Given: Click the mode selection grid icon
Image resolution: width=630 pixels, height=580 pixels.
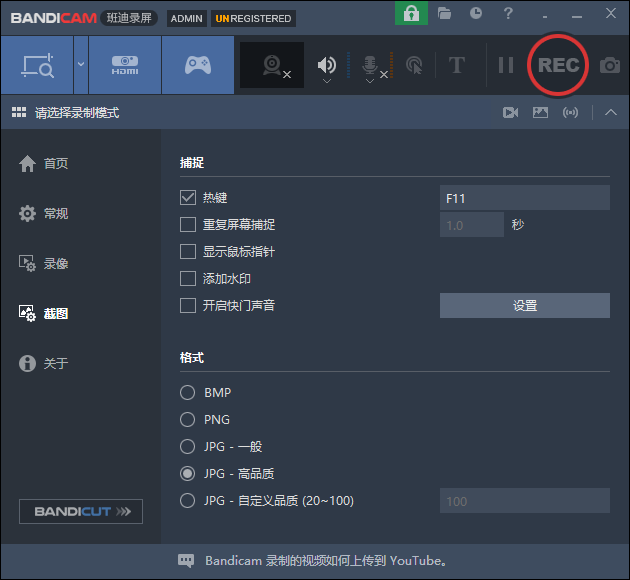Looking at the screenshot, I should click(x=19, y=112).
